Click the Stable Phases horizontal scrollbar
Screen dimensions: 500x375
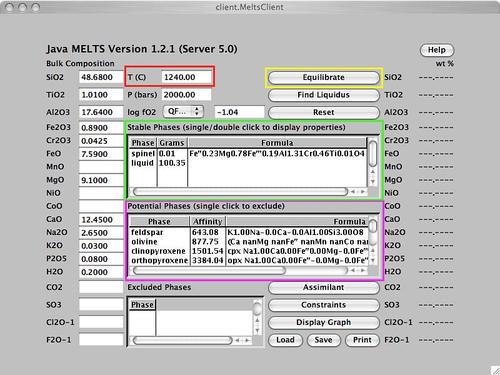pyautogui.click(x=240, y=192)
